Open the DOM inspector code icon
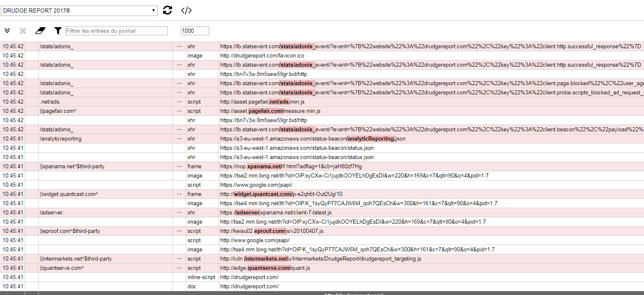Viewport: 644px width, 295px height. pos(186,10)
